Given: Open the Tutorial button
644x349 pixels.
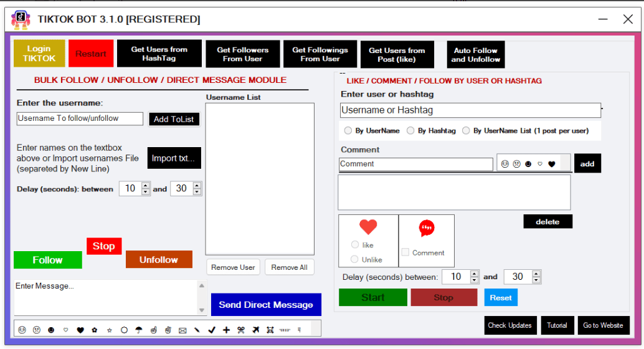Looking at the screenshot, I should pos(557,325).
